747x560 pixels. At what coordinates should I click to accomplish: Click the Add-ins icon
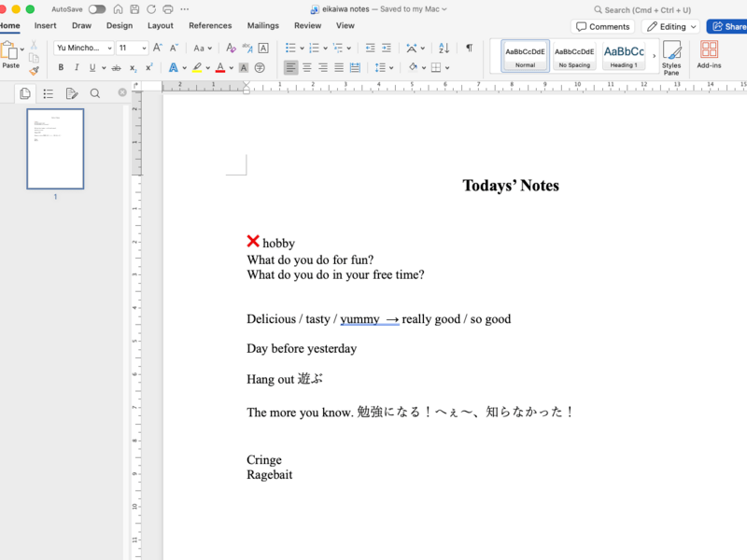[x=709, y=55]
